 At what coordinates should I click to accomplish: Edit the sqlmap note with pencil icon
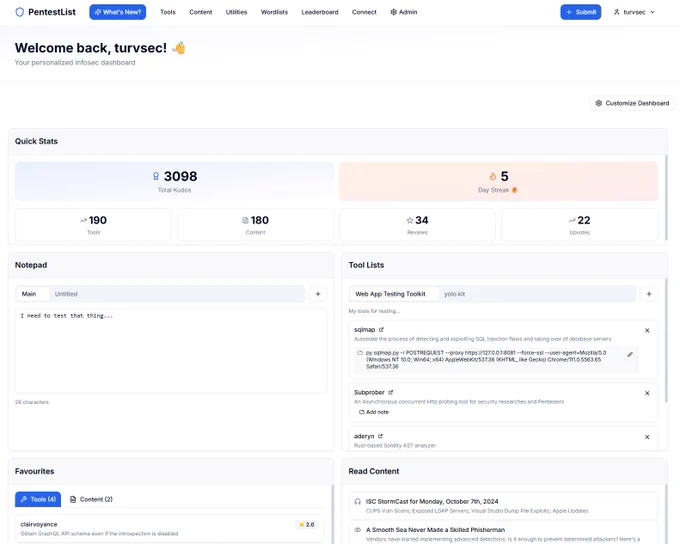[630, 354]
